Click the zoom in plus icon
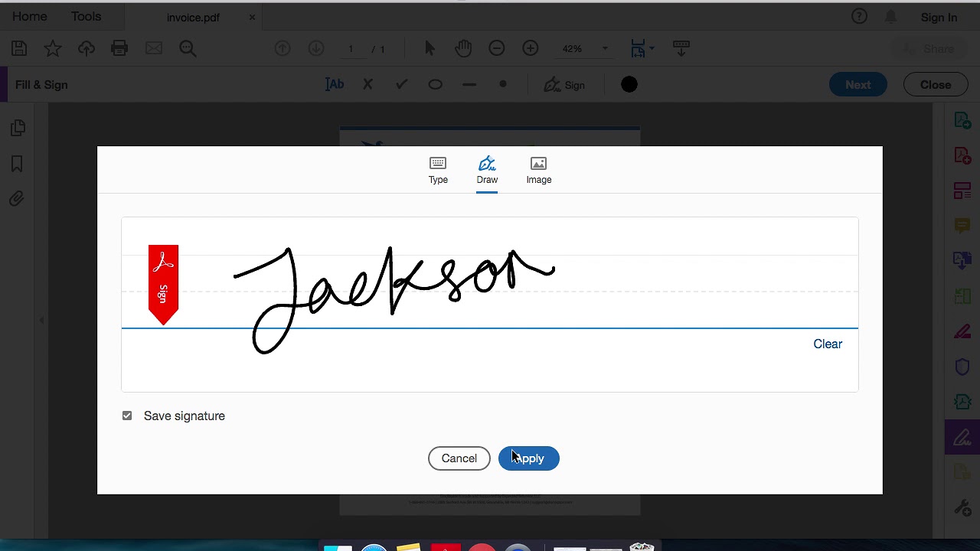The width and height of the screenshot is (980, 551). [x=531, y=48]
